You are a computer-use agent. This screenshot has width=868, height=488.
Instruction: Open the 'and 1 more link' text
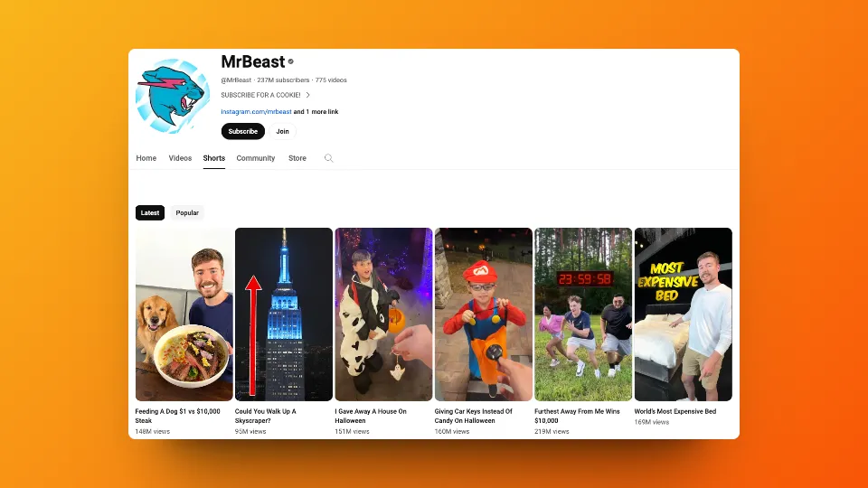[316, 112]
